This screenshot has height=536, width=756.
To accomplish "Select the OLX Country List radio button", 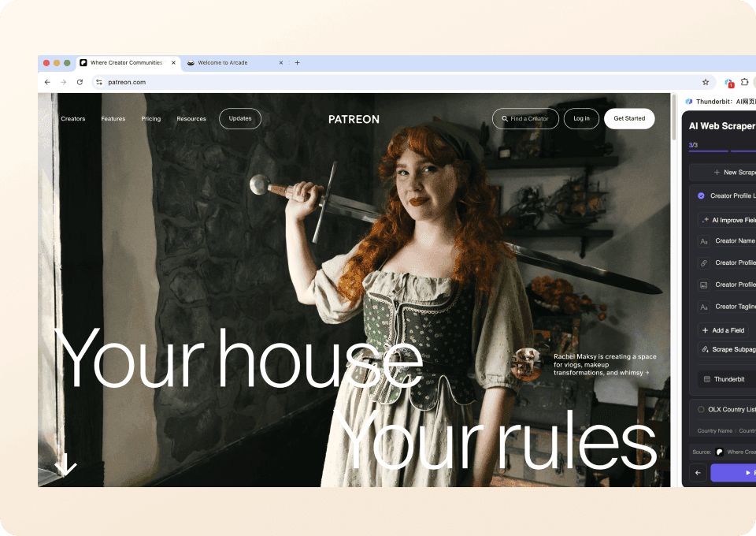I will pyautogui.click(x=701, y=409).
